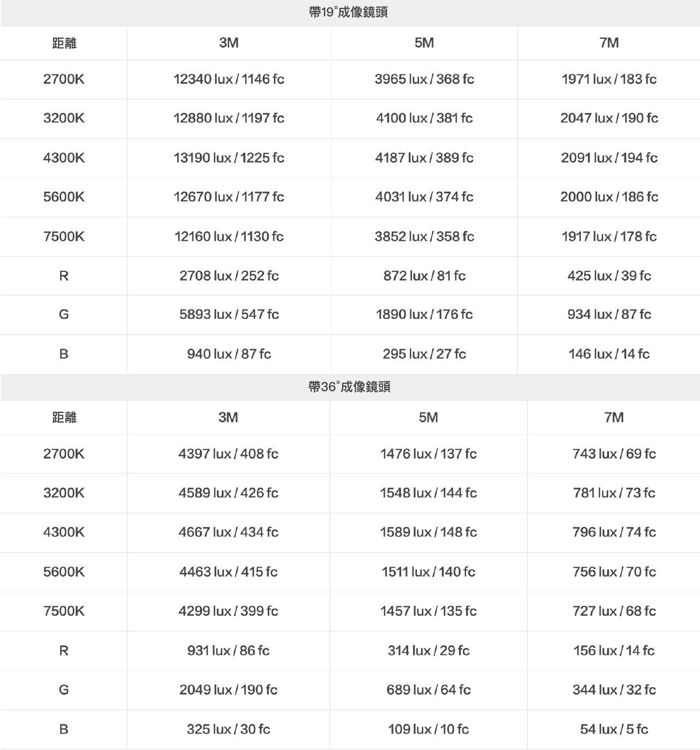The width and height of the screenshot is (700, 750).
Task: Select the 54 lux / 5 fc cell
Action: click(614, 729)
